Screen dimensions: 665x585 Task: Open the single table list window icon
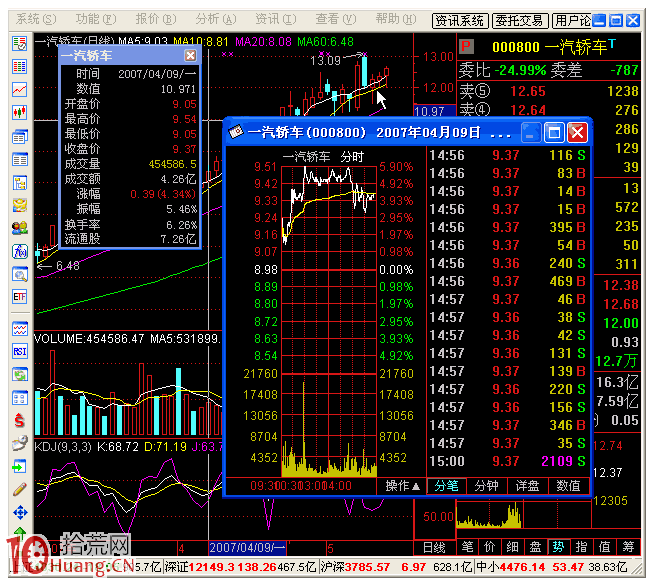[20, 160]
